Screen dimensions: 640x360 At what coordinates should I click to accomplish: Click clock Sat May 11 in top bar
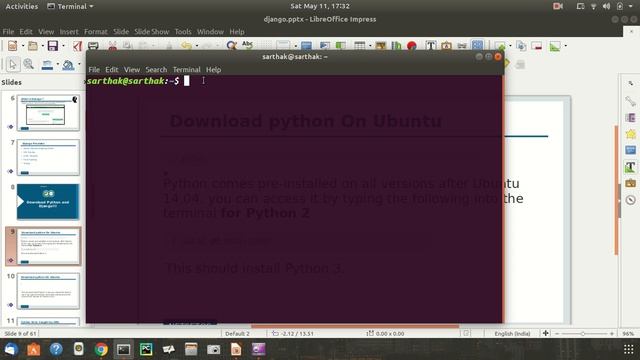pos(320,6)
